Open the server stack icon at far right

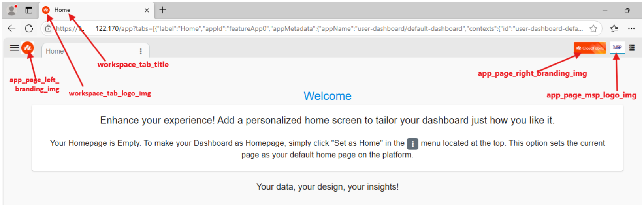[632, 48]
